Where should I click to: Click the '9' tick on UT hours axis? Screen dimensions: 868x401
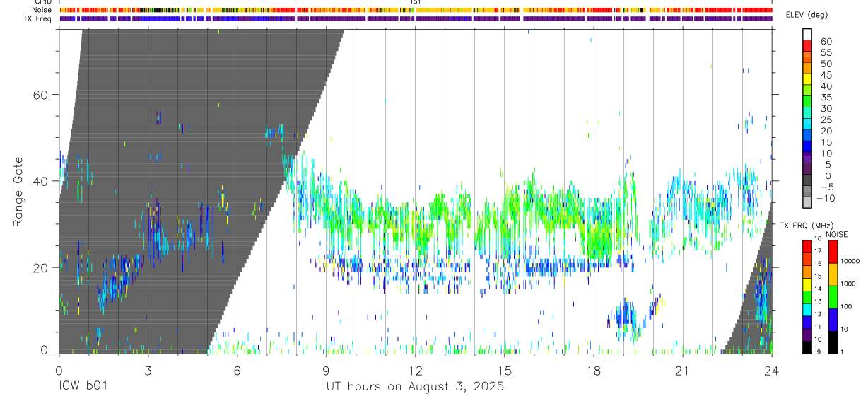pos(326,371)
